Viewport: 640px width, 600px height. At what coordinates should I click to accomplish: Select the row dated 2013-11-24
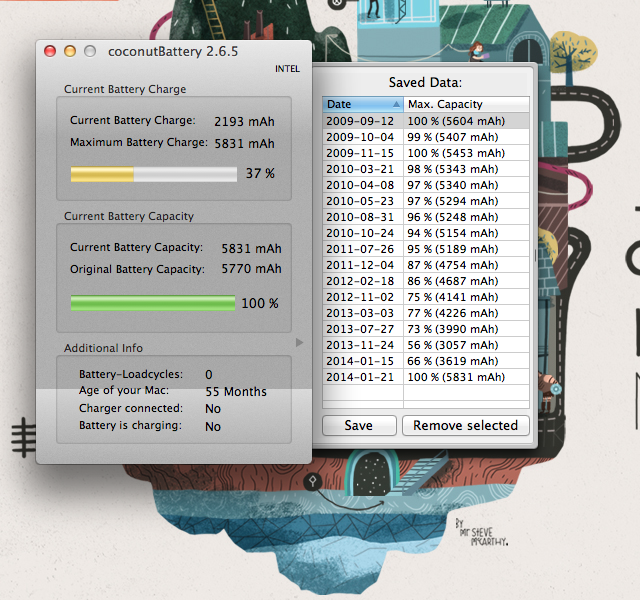[426, 345]
